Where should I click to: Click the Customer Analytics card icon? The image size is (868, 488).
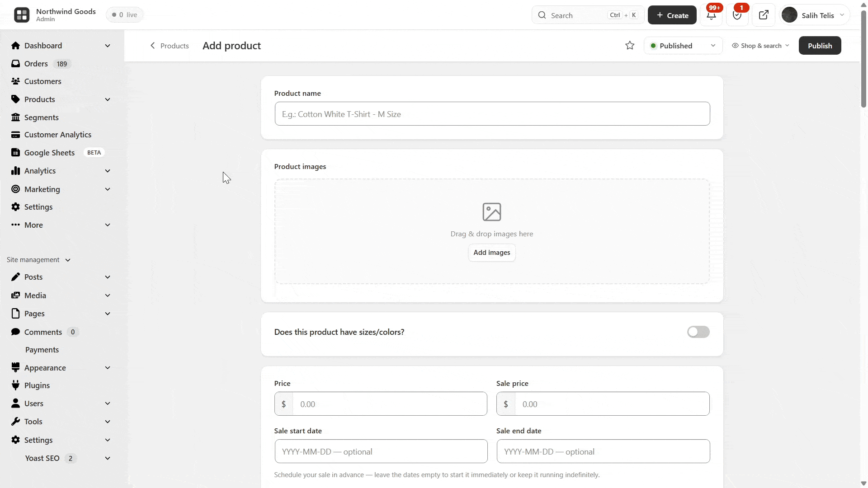[x=15, y=135]
